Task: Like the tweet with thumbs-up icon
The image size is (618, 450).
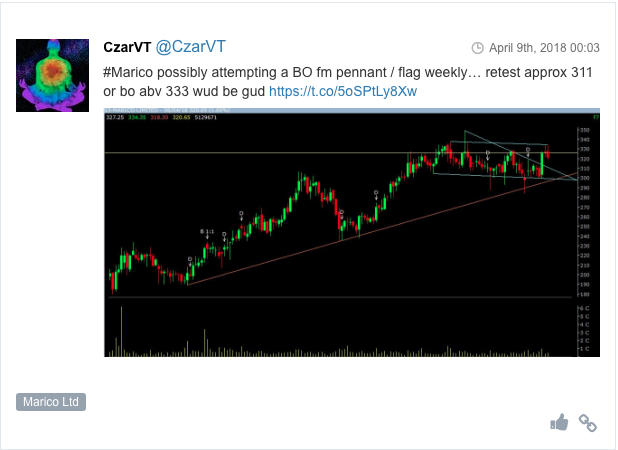Action: point(559,422)
